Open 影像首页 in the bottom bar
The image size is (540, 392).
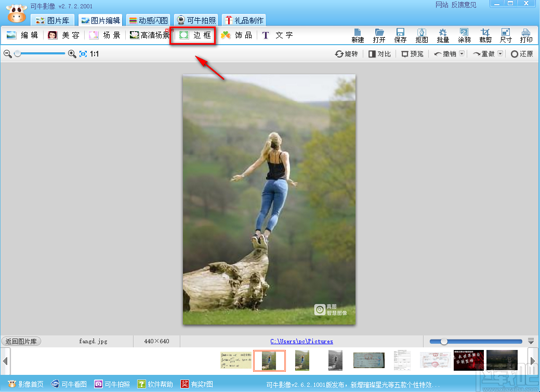[x=25, y=384]
